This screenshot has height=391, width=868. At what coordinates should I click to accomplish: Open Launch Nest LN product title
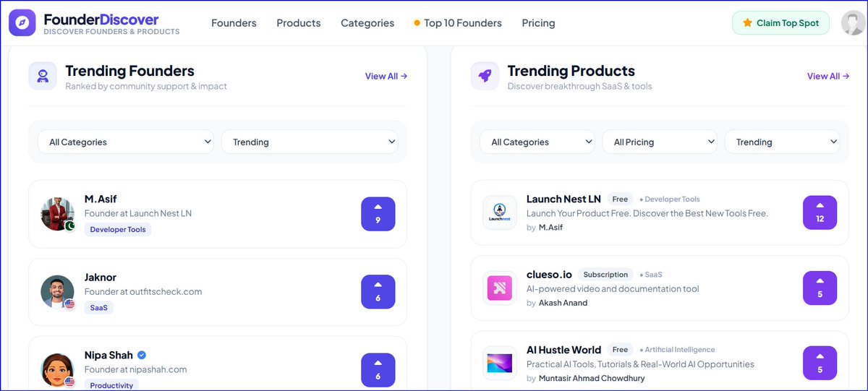tap(563, 199)
